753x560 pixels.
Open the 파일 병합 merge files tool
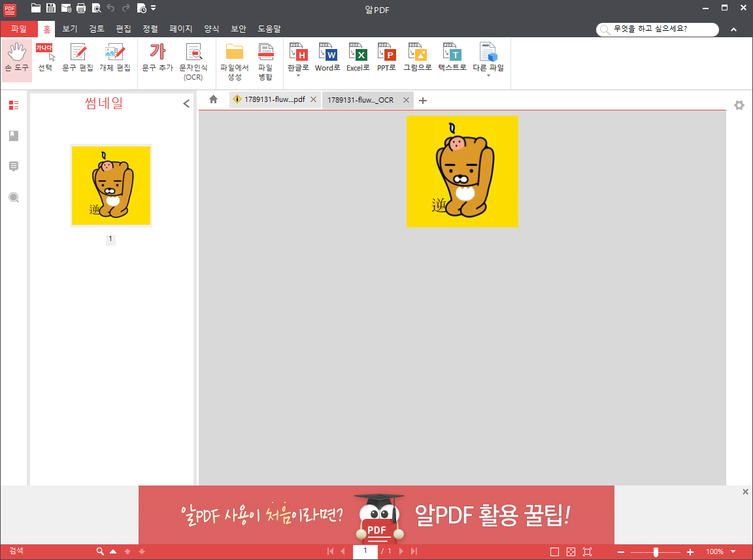pyautogui.click(x=265, y=61)
